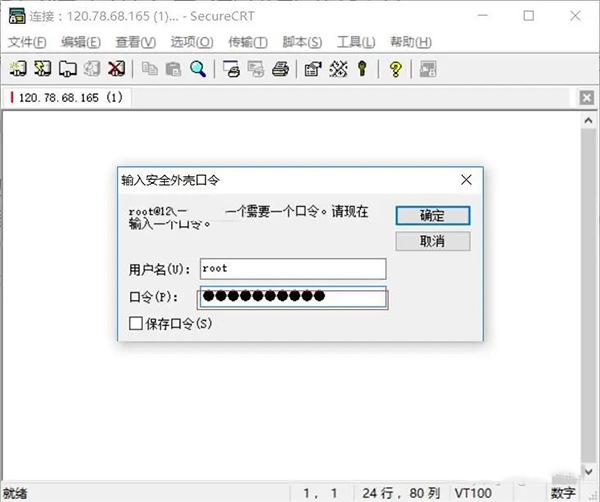Open the 编辑(E) menu

click(x=81, y=42)
